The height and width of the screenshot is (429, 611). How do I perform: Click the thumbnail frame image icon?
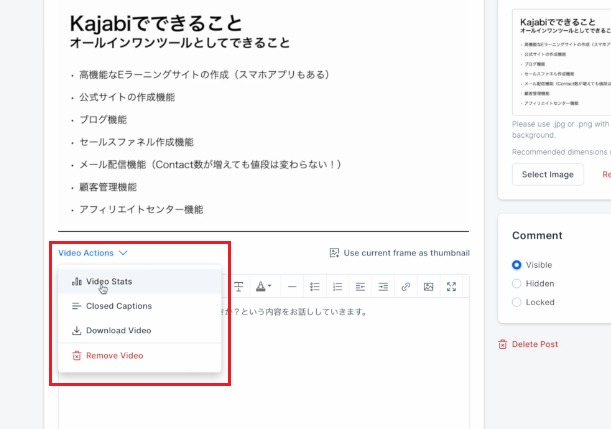(334, 253)
